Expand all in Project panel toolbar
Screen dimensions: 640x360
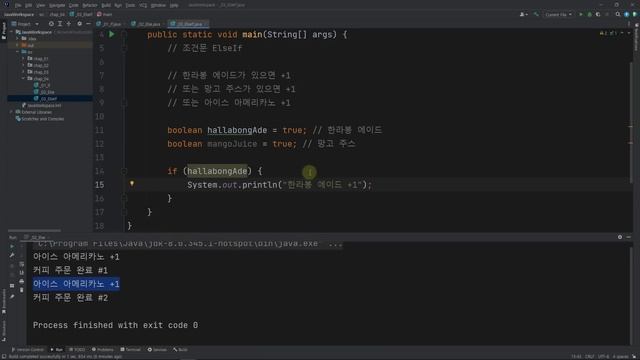click(60, 24)
